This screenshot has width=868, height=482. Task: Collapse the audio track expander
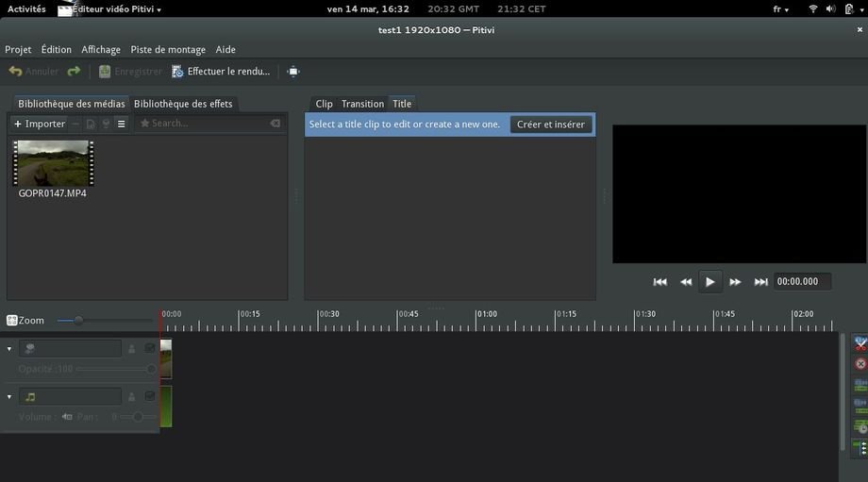(9, 397)
